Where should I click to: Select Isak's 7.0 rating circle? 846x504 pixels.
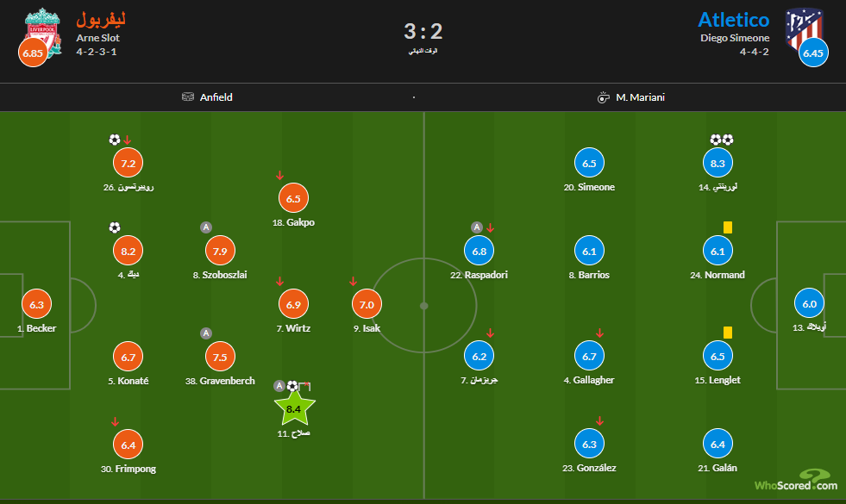(x=367, y=304)
